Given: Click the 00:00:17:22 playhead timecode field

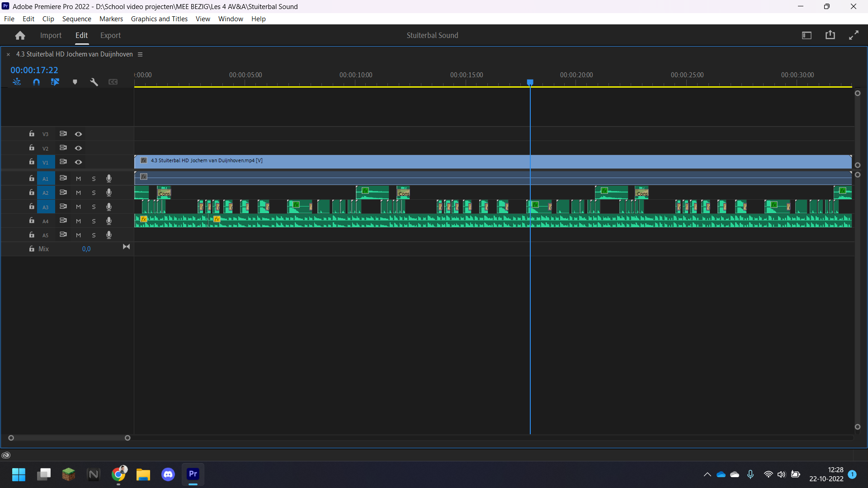Looking at the screenshot, I should (34, 70).
